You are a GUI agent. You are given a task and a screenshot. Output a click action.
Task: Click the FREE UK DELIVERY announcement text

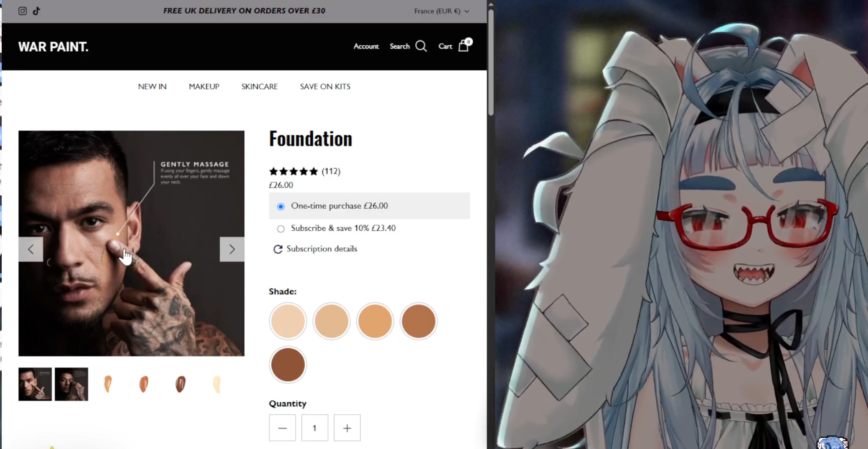[244, 11]
